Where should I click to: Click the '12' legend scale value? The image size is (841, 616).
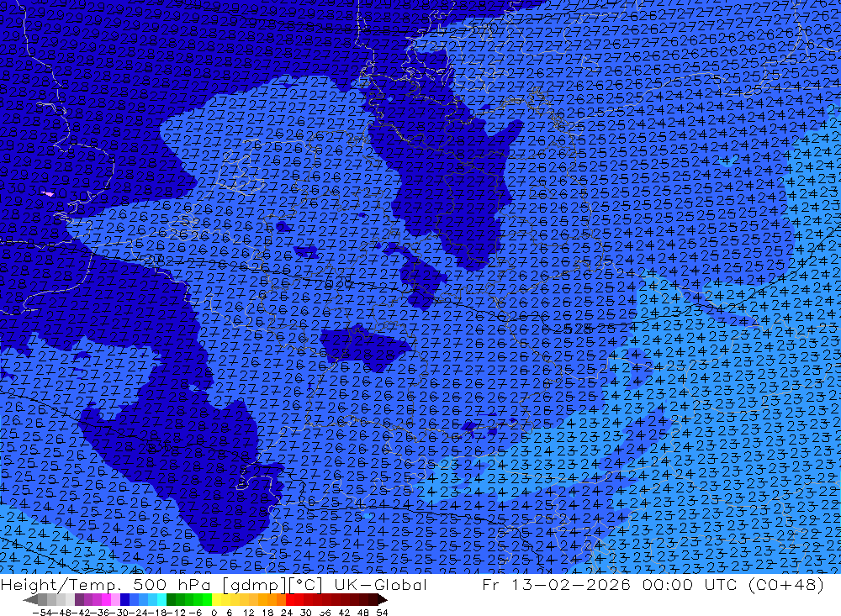click(248, 613)
